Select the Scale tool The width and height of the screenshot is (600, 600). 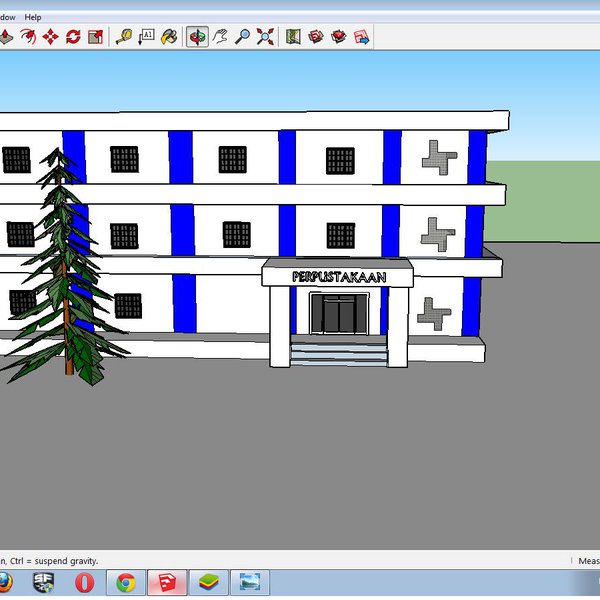coord(95,37)
